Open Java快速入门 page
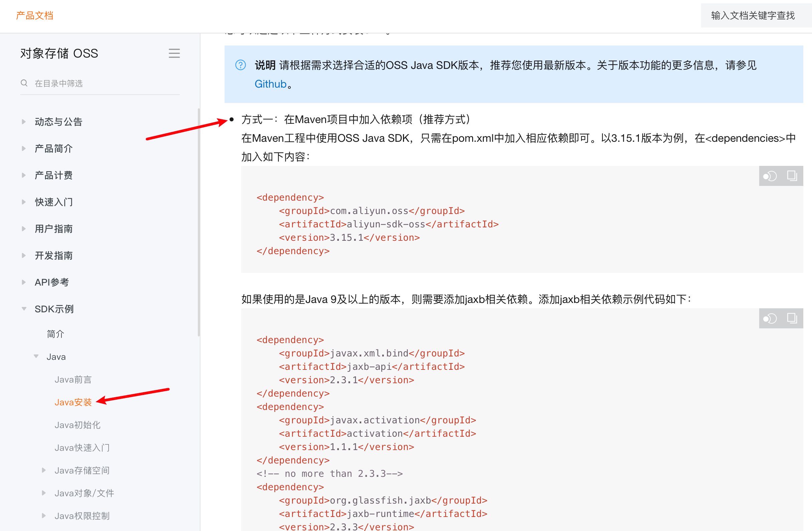This screenshot has height=531, width=812. tap(82, 448)
